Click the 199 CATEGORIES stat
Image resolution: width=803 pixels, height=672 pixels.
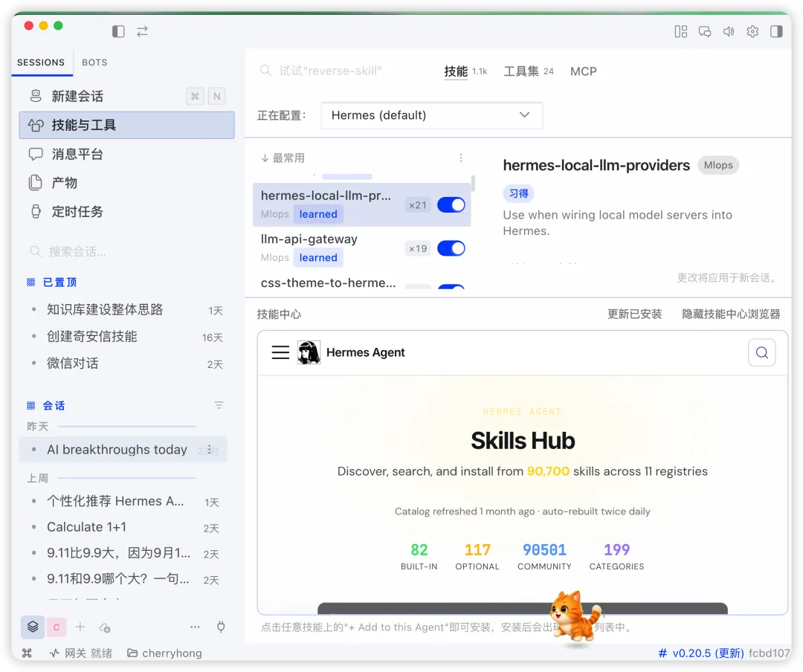coord(616,557)
